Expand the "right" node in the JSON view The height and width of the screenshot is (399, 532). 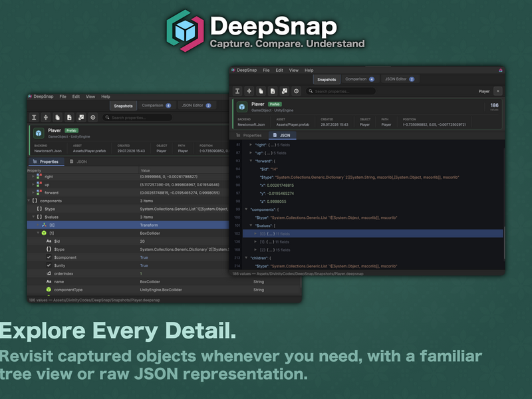pos(251,145)
